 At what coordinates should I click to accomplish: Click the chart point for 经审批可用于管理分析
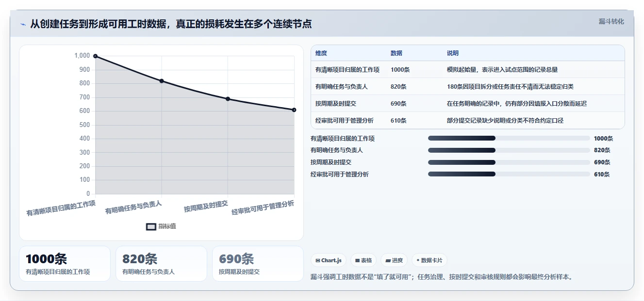point(294,110)
